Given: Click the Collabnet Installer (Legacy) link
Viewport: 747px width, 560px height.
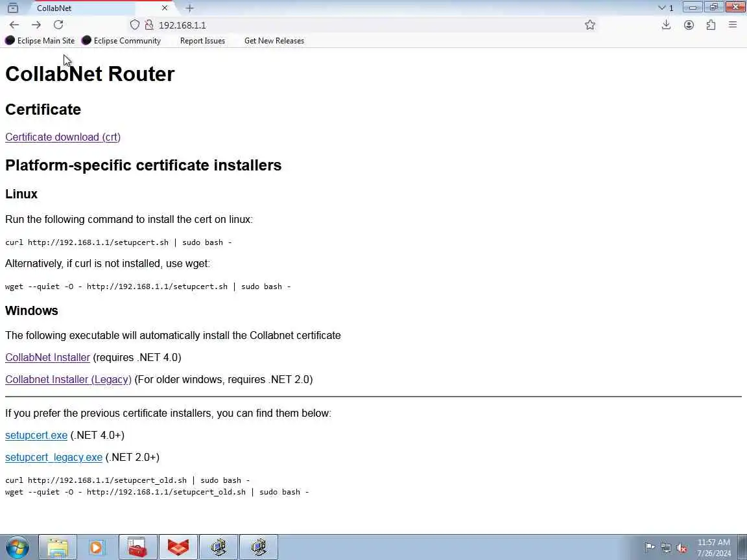Looking at the screenshot, I should 68,380.
